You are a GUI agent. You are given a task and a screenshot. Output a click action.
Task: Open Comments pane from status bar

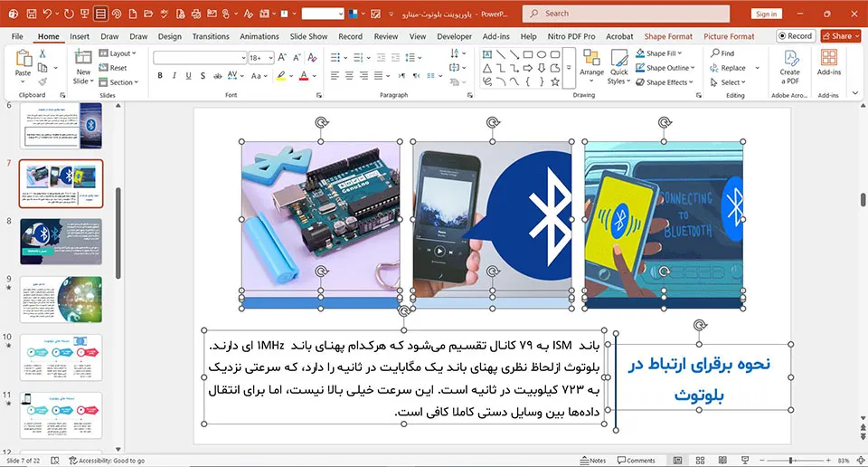(x=636, y=461)
